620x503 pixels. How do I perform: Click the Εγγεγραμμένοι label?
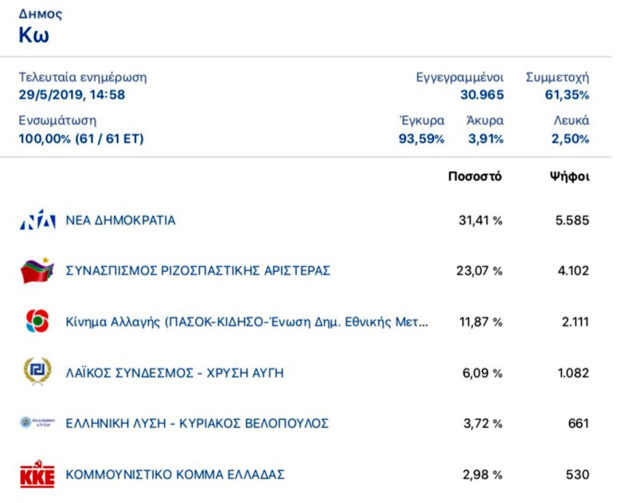460,78
